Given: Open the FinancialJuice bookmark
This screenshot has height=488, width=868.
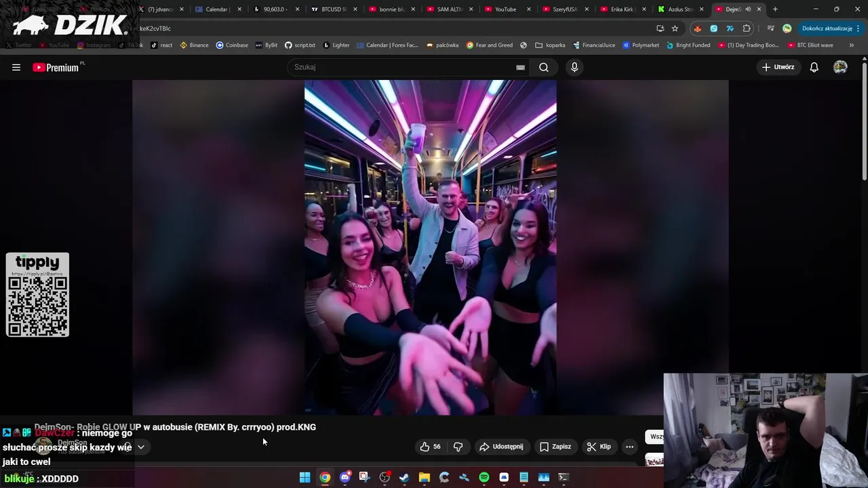Looking at the screenshot, I should pos(594,45).
